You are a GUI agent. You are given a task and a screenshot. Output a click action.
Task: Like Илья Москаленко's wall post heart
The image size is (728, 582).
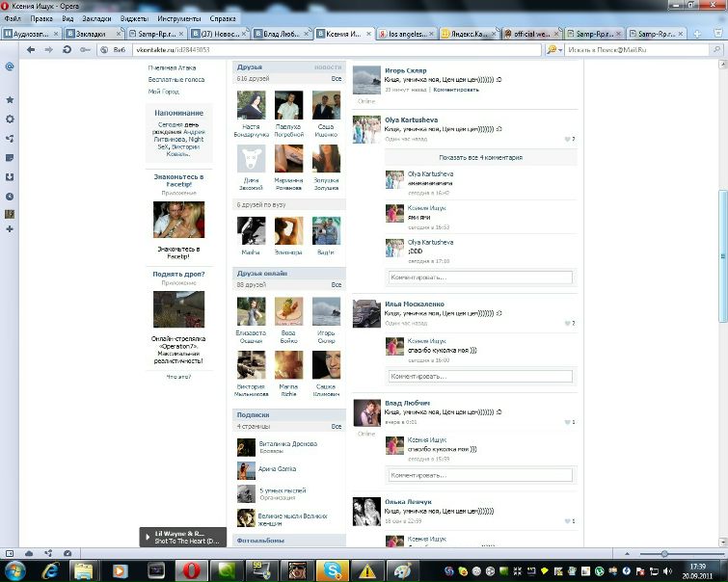[x=567, y=323]
